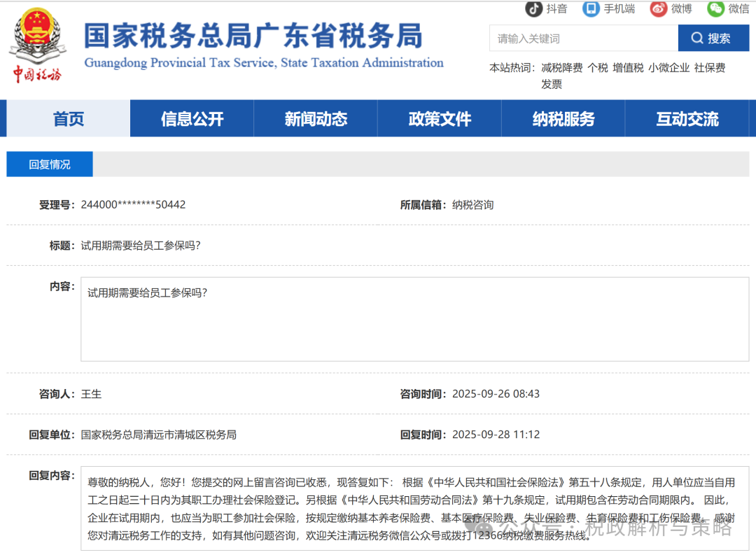Screen dimensions: 756x557
Task: Open the 首页 navigation tab
Action: pyautogui.click(x=68, y=119)
